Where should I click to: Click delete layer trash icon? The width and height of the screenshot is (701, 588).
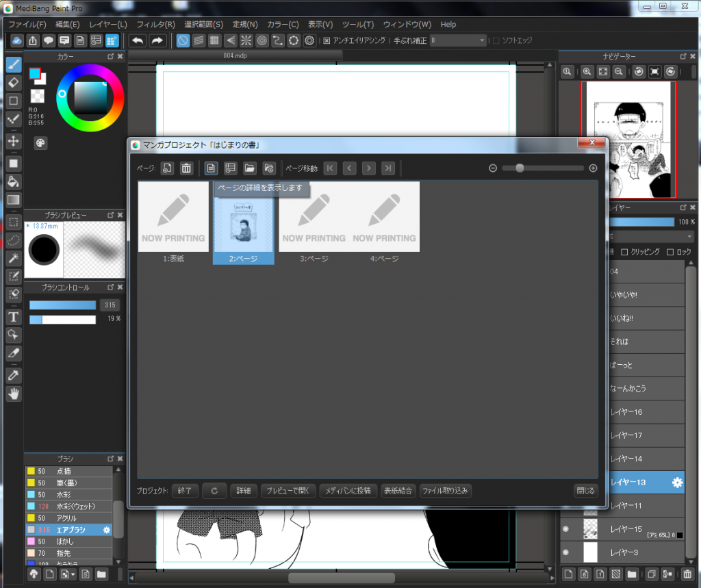687,574
